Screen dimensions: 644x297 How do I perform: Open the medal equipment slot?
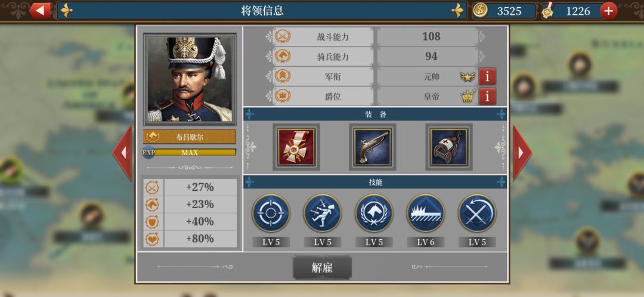[x=296, y=147]
